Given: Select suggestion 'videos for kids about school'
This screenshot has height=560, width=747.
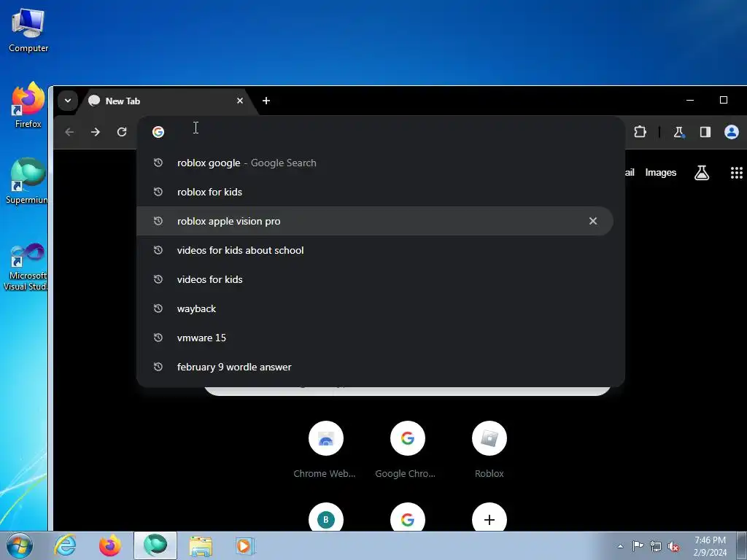Looking at the screenshot, I should coord(375,250).
